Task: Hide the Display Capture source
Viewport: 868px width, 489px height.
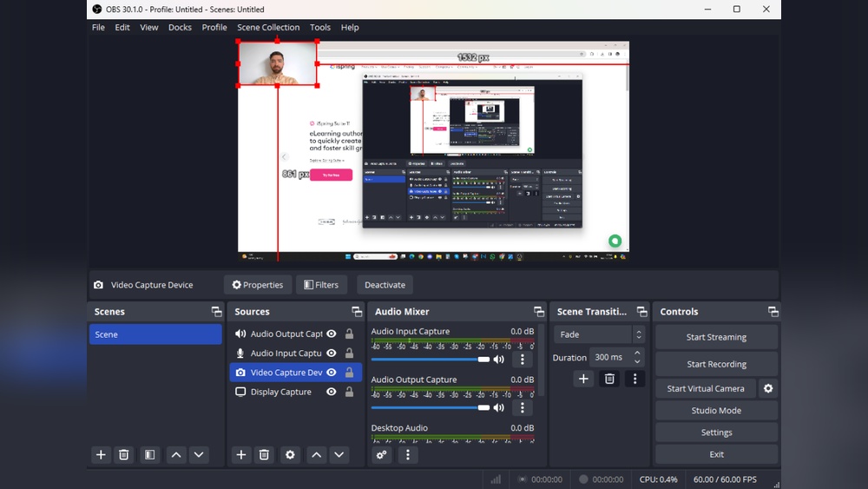Action: coord(331,392)
